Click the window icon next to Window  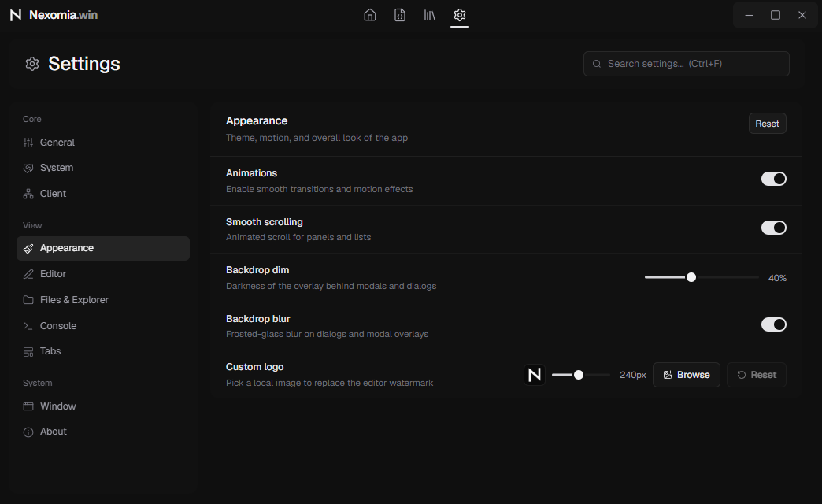pyautogui.click(x=28, y=406)
